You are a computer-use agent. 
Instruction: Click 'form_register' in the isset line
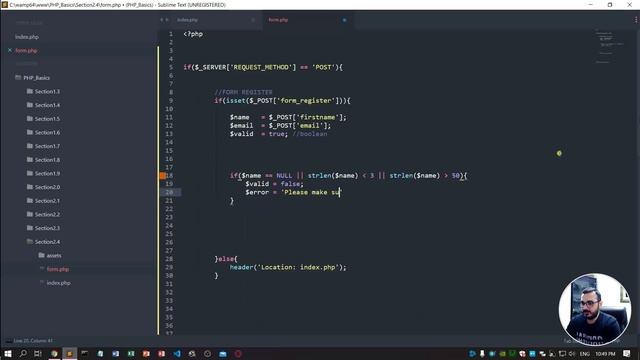[x=306, y=100]
